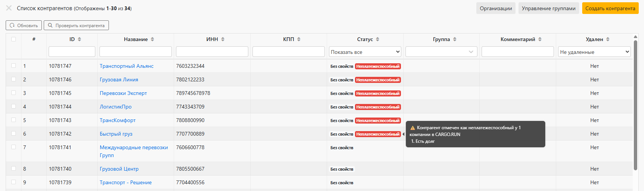Screen dimensions: 644x191
Task: Close the counterparty list with X icon
Action: [x=9, y=8]
